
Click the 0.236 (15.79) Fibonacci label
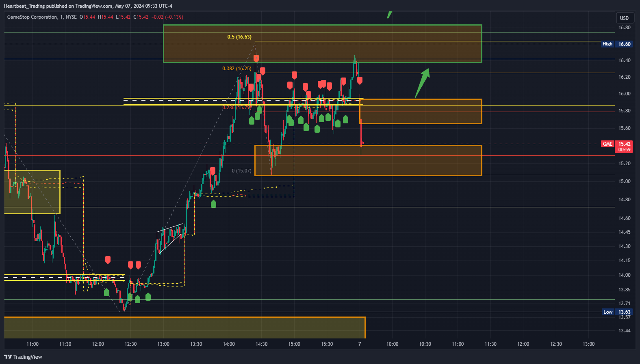[x=237, y=108]
